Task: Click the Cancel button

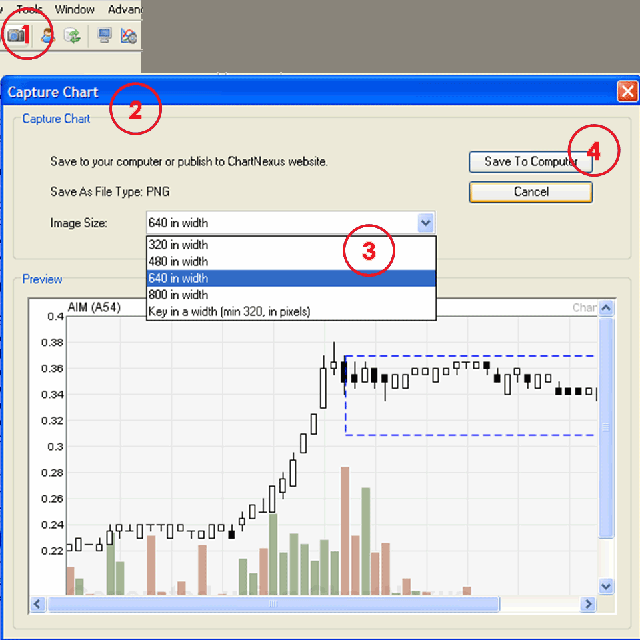Action: pyautogui.click(x=530, y=191)
